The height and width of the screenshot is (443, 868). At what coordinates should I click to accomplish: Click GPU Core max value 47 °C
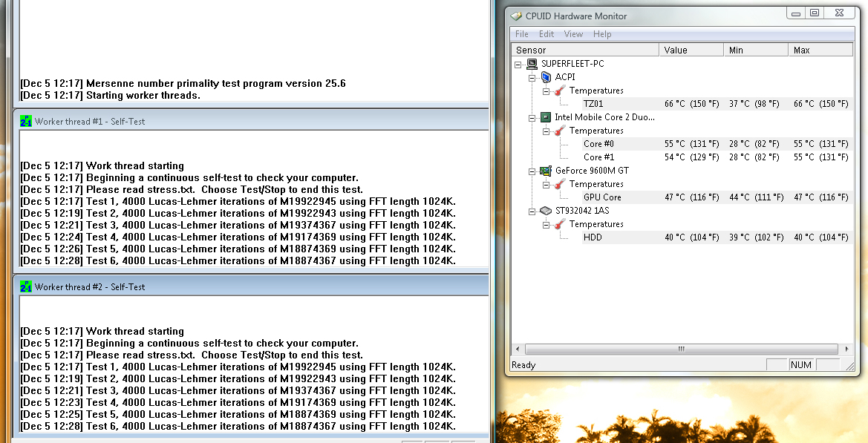tap(821, 197)
